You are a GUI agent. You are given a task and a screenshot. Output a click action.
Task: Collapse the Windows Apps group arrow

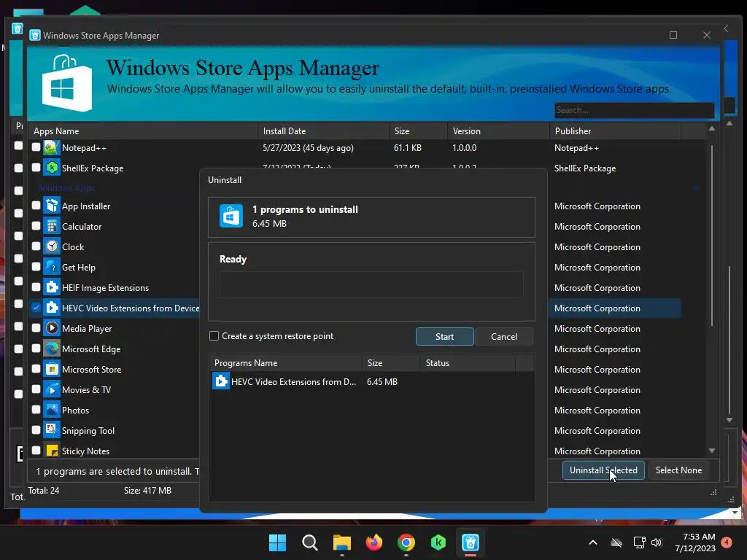point(697,188)
